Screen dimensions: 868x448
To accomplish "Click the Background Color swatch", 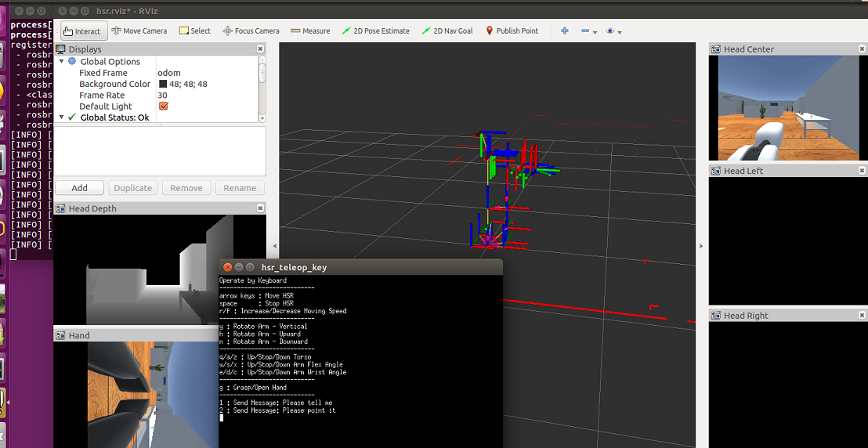I will coord(163,84).
